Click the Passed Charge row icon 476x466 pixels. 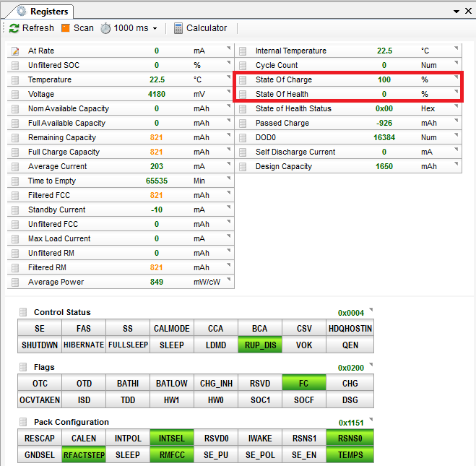tap(243, 124)
